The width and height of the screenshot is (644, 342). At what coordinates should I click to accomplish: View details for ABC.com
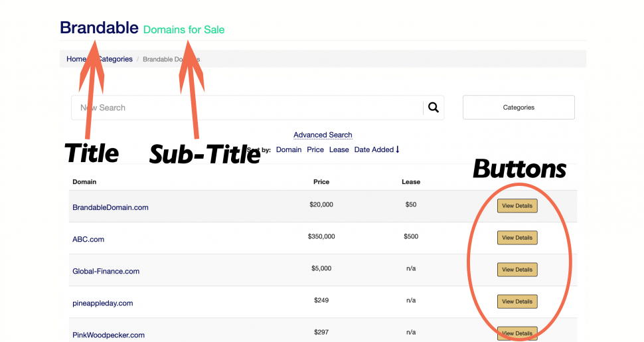(x=517, y=238)
